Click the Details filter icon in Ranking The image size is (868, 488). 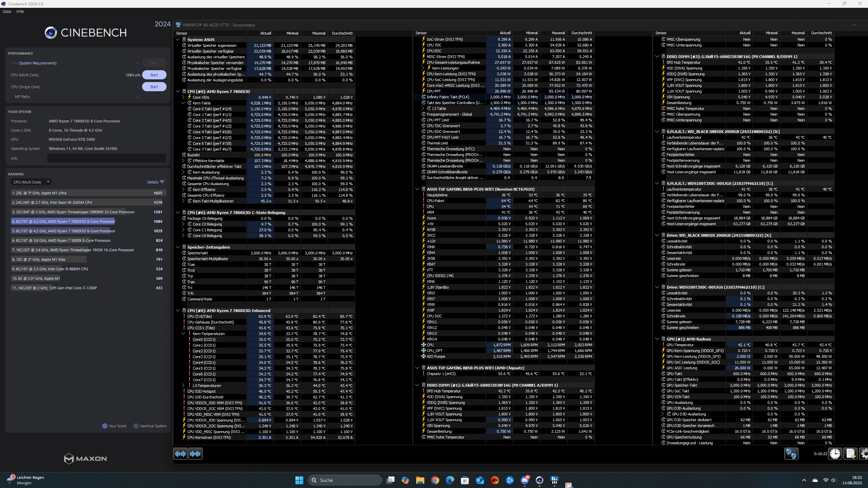[x=162, y=182]
